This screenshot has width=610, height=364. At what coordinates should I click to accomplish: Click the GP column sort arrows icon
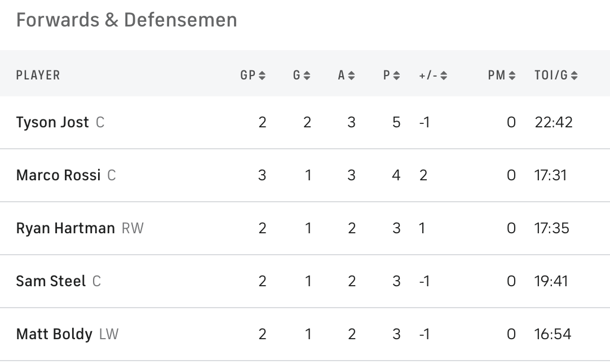262,76
